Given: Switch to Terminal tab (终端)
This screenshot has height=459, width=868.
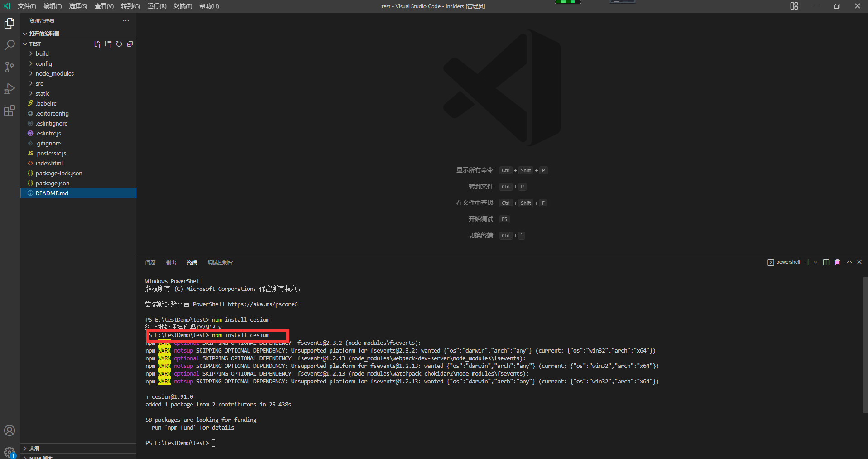Looking at the screenshot, I should tap(192, 262).
